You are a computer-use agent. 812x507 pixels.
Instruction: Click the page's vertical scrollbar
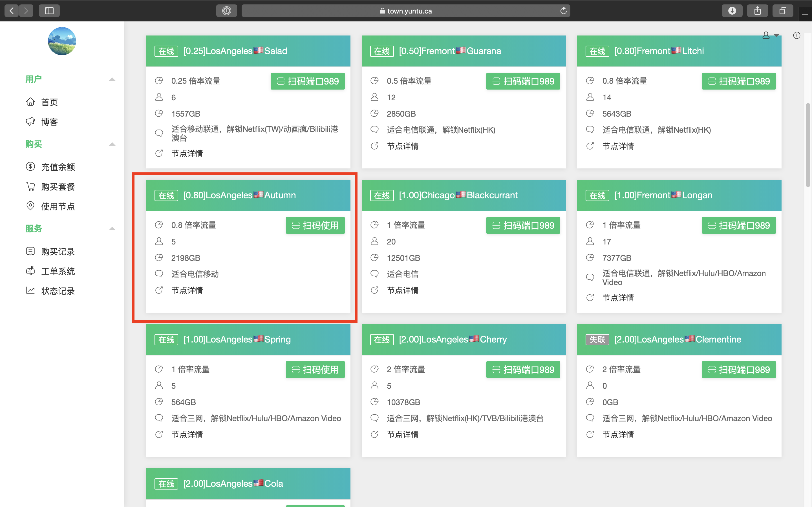pyautogui.click(x=808, y=144)
